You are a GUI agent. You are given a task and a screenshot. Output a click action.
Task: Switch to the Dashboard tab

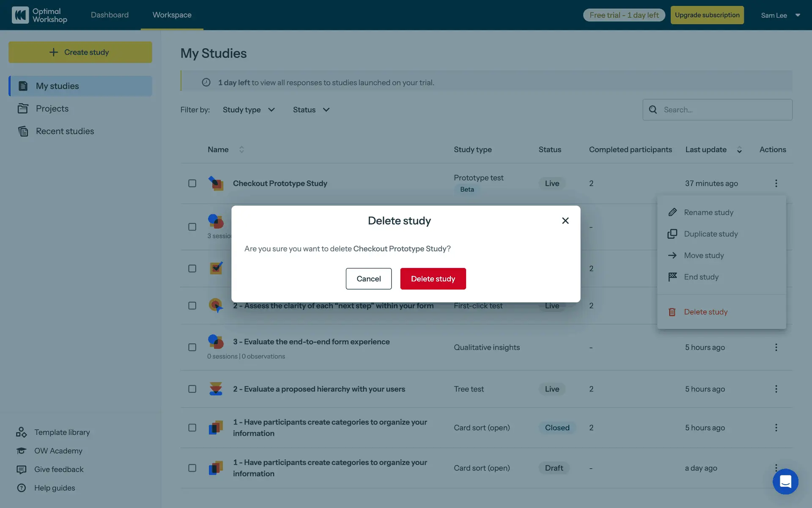110,15
